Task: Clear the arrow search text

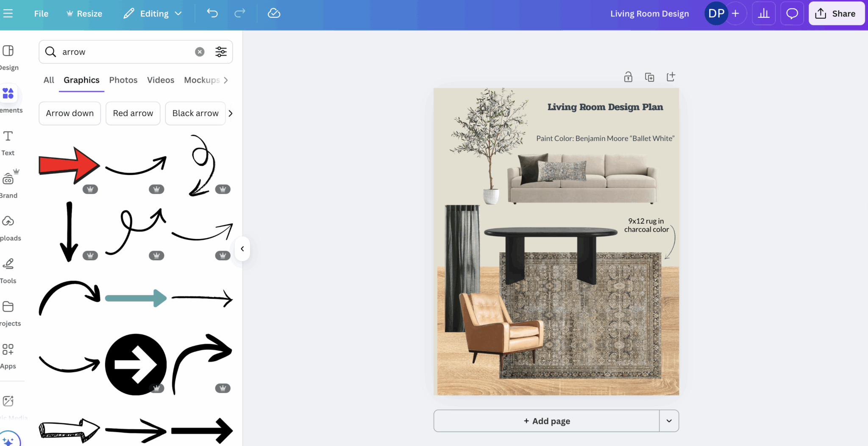Action: [x=200, y=52]
